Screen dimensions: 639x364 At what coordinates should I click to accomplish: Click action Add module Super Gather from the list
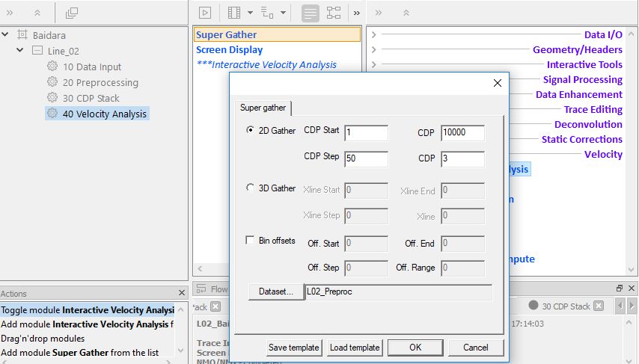(x=80, y=353)
